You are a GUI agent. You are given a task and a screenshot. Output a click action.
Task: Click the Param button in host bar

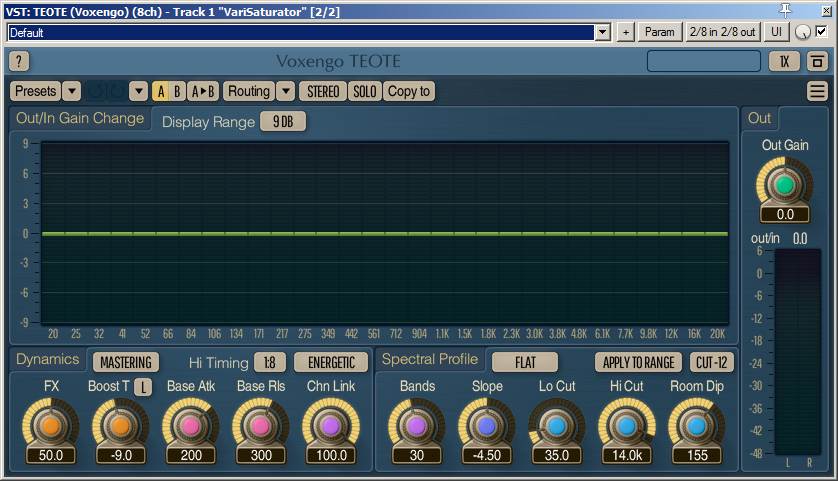pyautogui.click(x=659, y=32)
